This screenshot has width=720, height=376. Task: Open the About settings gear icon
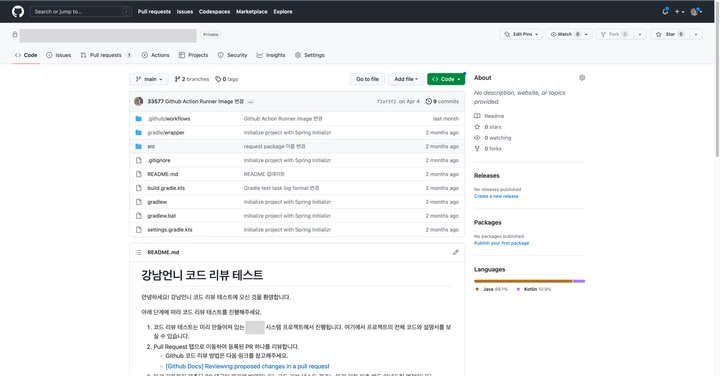pyautogui.click(x=582, y=78)
